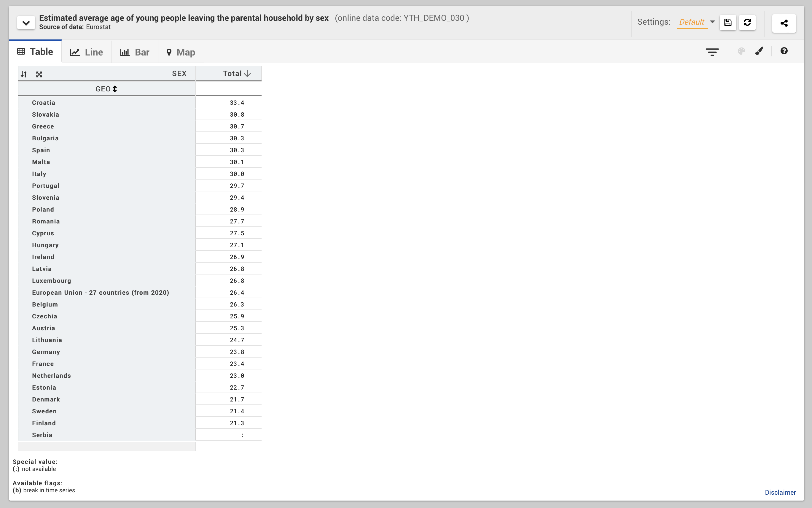This screenshot has height=508, width=812.
Task: Select the Greece row label
Action: click(x=43, y=126)
